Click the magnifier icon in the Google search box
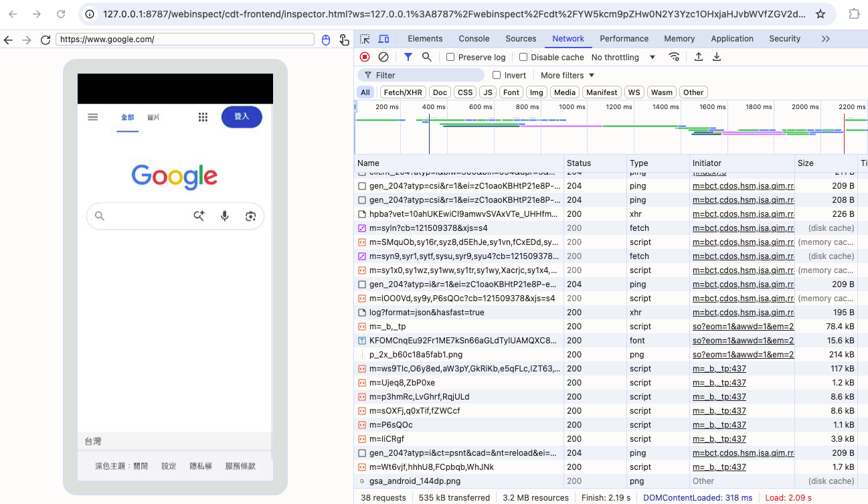 point(100,216)
